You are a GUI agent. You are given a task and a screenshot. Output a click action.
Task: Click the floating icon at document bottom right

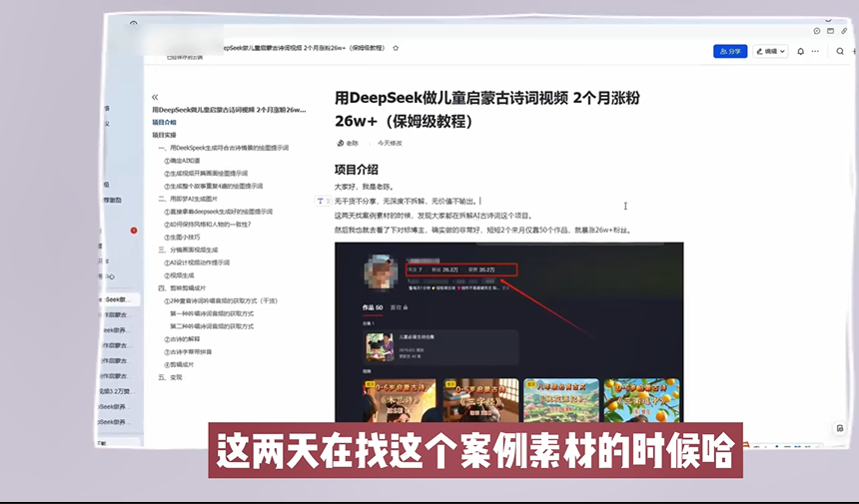839,428
